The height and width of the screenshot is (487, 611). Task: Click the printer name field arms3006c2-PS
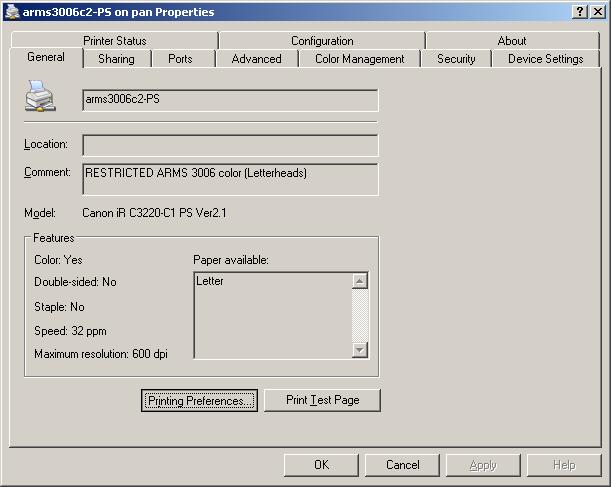[230, 100]
